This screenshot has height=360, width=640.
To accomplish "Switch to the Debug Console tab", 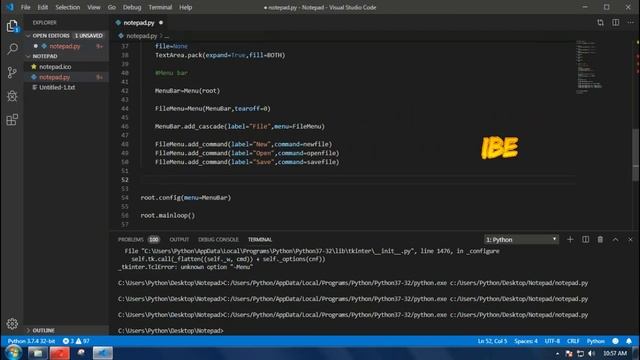I will point(218,240).
